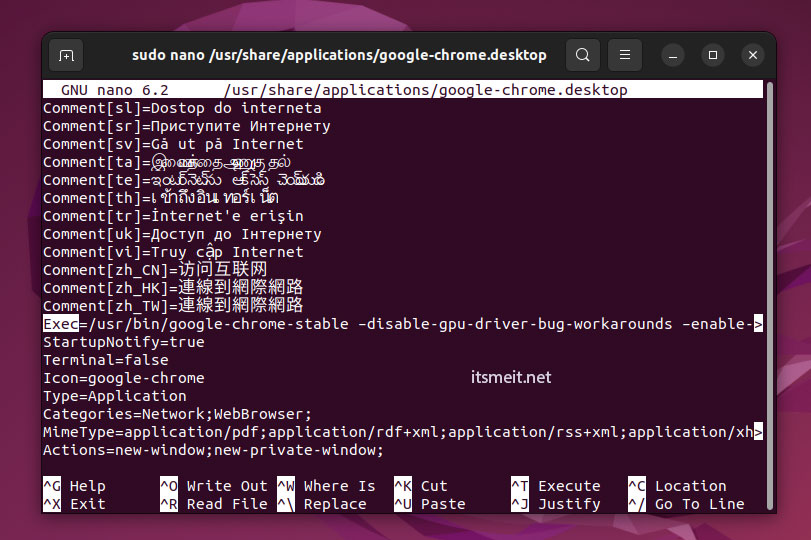This screenshot has height=540, width=811.
Task: Click the terminal search magnifier icon
Action: tap(583, 55)
